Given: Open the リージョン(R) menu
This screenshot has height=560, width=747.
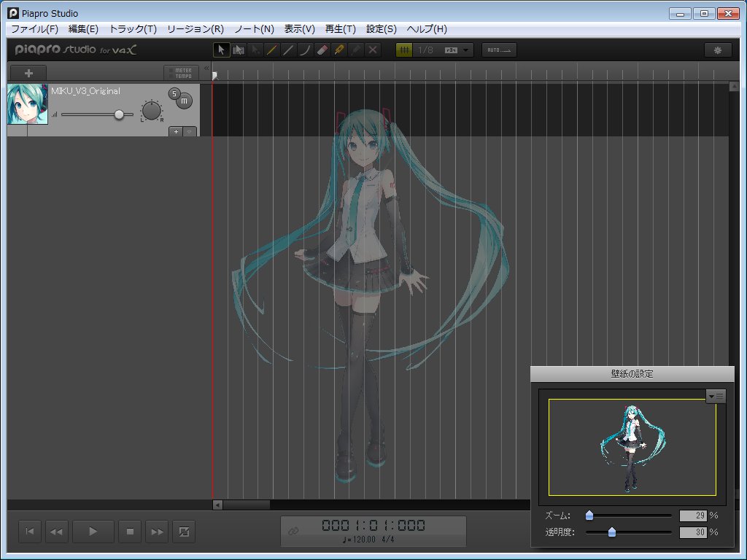Looking at the screenshot, I should click(x=196, y=29).
